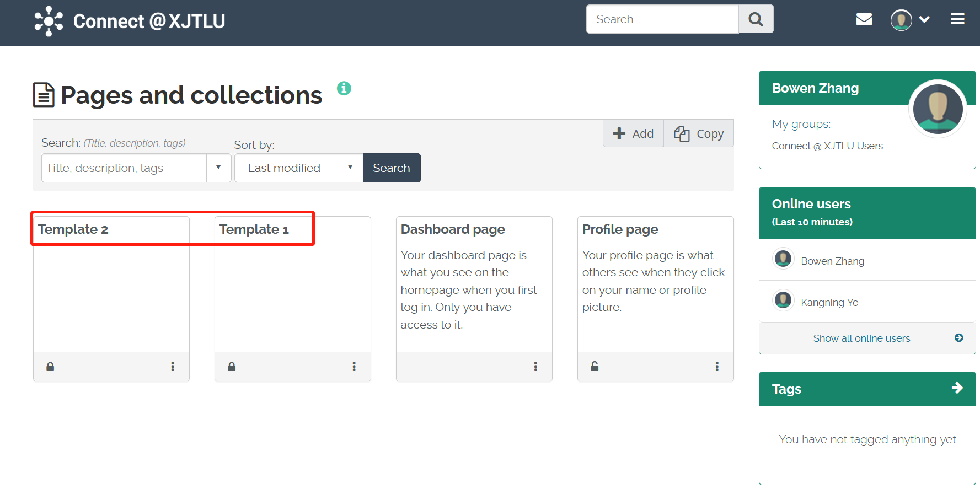Screen dimensions: 980x489
Task: Click "You have not tagged anything yet" text
Action: [867, 439]
